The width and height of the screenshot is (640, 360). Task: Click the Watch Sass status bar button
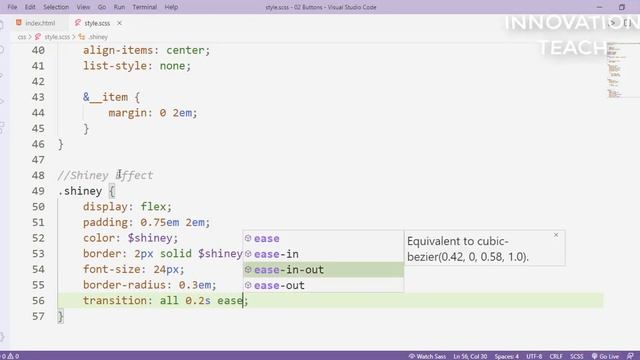[427, 356]
